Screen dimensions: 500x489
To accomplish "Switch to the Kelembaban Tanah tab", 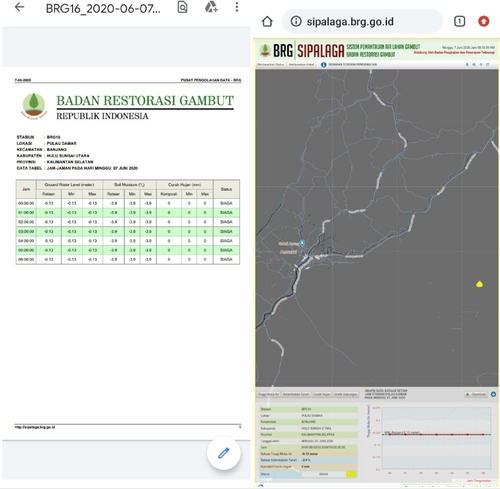I will point(296,394).
